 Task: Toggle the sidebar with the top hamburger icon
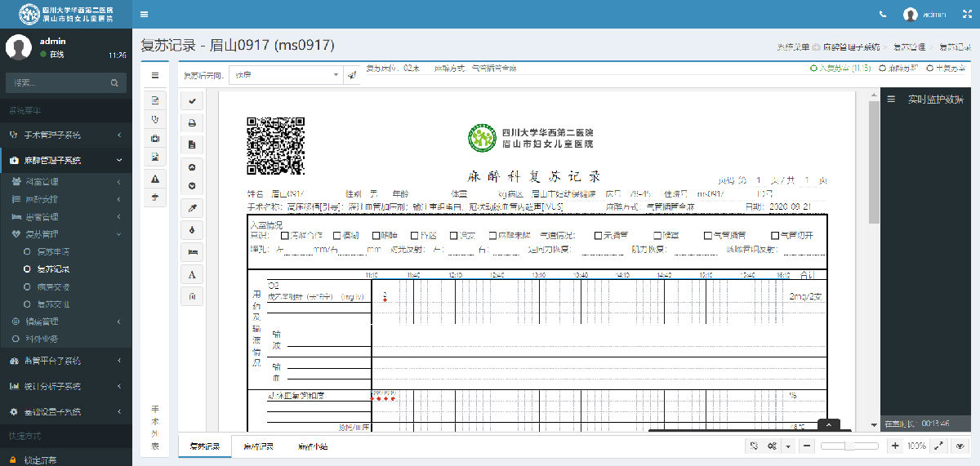(x=145, y=14)
